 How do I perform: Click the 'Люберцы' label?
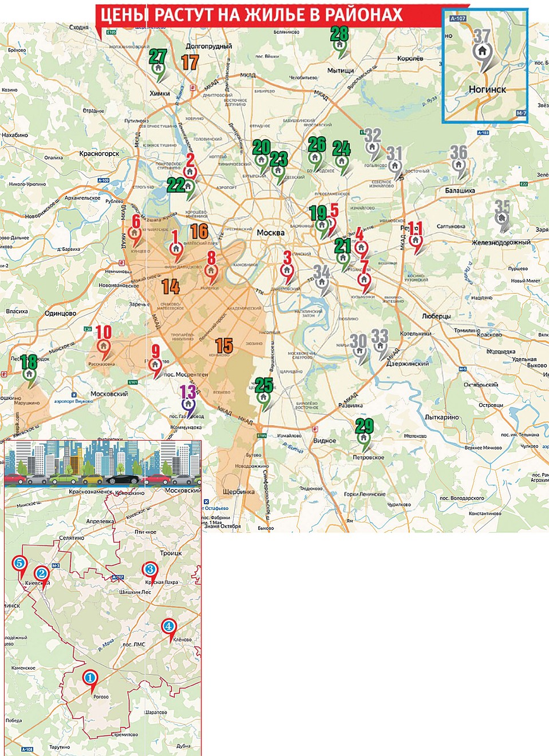coord(436,316)
